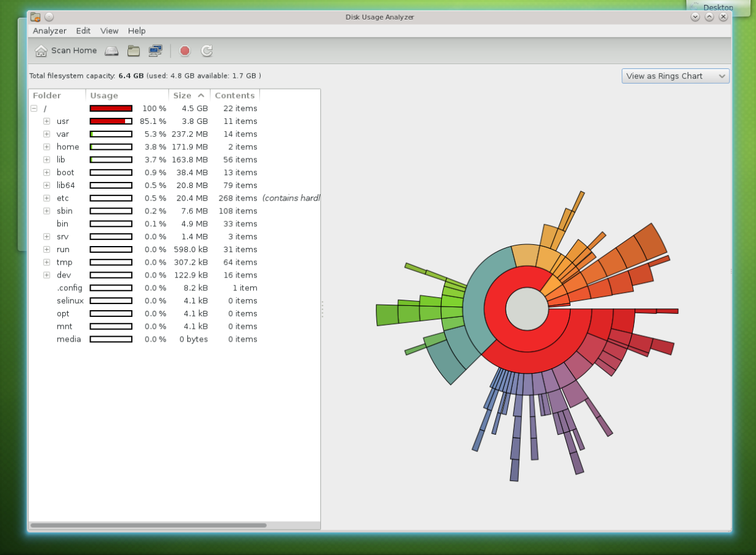Open the View as Rings Chart dropdown
The image size is (756, 555).
675,76
